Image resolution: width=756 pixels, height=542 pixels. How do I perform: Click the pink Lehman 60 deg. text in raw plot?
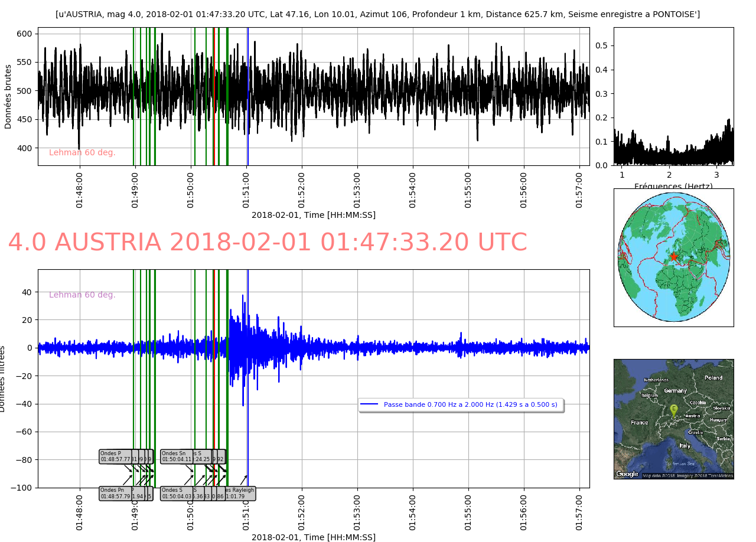pos(82,153)
